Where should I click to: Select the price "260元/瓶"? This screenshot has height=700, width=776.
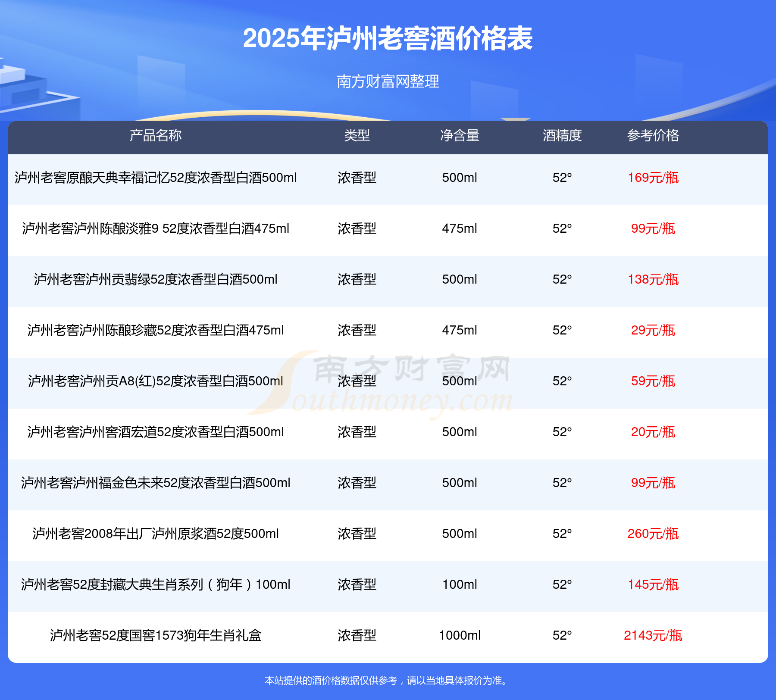tap(653, 534)
